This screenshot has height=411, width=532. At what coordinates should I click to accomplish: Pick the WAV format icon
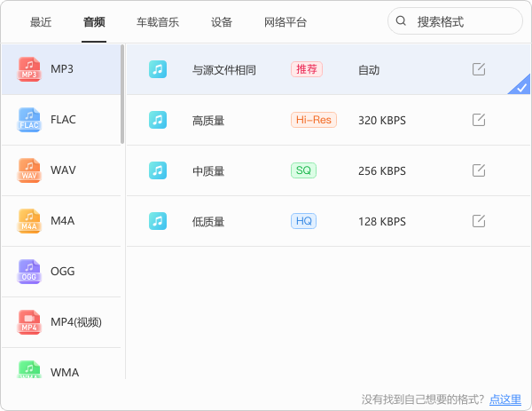30,170
